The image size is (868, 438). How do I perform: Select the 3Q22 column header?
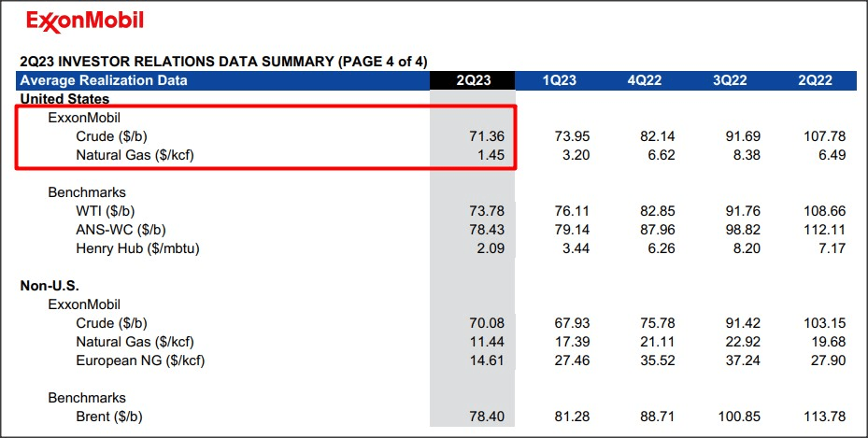point(730,80)
